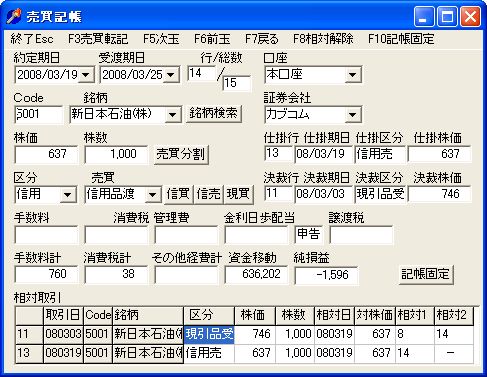The width and height of the screenshot is (487, 377).
Task: Choose F5次玉 from the menu bar
Action: coord(161,39)
